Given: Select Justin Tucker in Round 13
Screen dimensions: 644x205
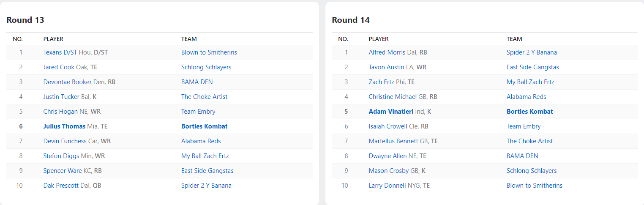Looking at the screenshot, I should pyautogui.click(x=61, y=97).
